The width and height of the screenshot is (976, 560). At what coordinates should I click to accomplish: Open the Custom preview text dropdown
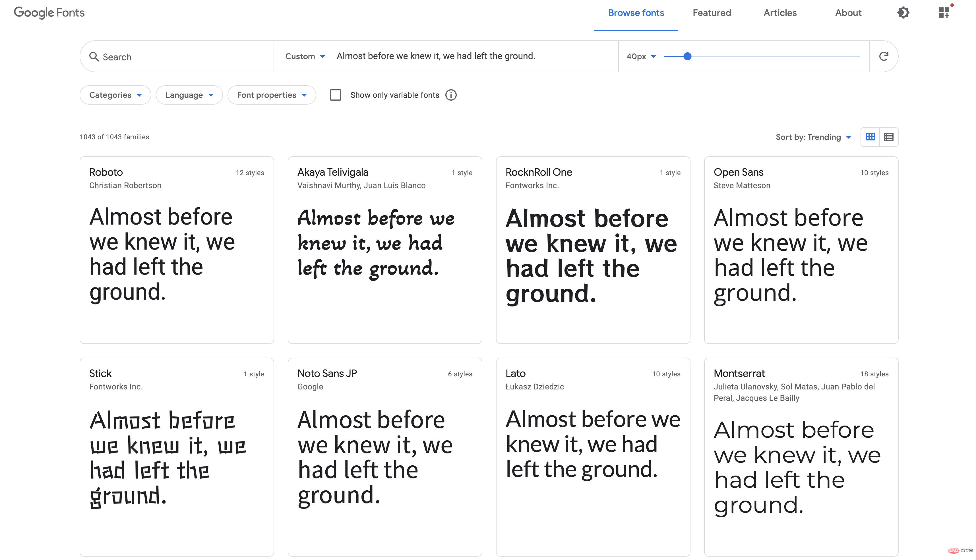click(x=305, y=57)
